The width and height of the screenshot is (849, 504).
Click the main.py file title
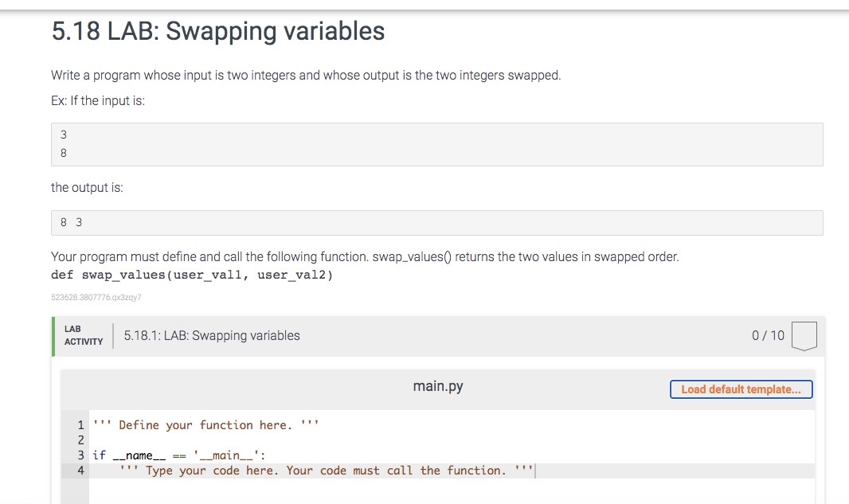point(437,386)
